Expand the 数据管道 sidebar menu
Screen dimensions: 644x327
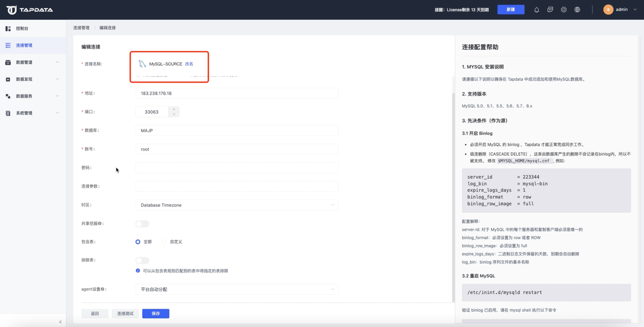(x=33, y=62)
